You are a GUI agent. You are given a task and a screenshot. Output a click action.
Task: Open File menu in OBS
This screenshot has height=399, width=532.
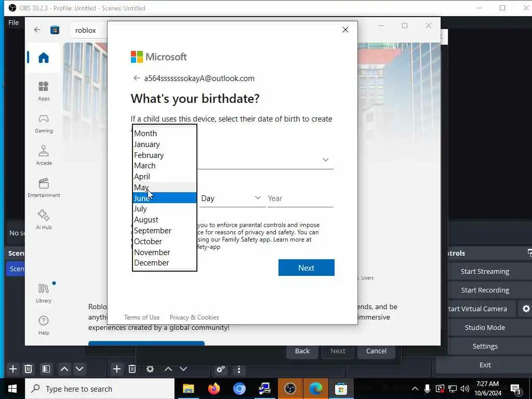click(x=14, y=22)
